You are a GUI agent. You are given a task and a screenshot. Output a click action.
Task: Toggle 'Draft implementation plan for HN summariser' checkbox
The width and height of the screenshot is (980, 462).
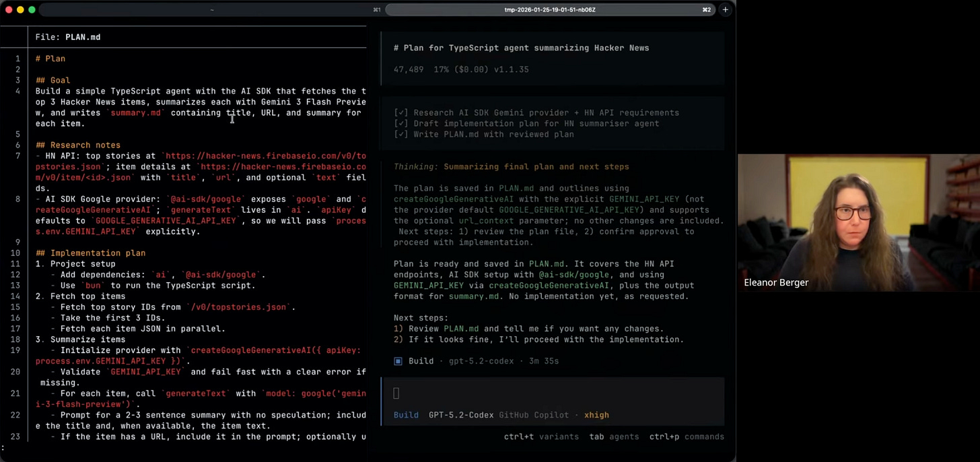400,123
